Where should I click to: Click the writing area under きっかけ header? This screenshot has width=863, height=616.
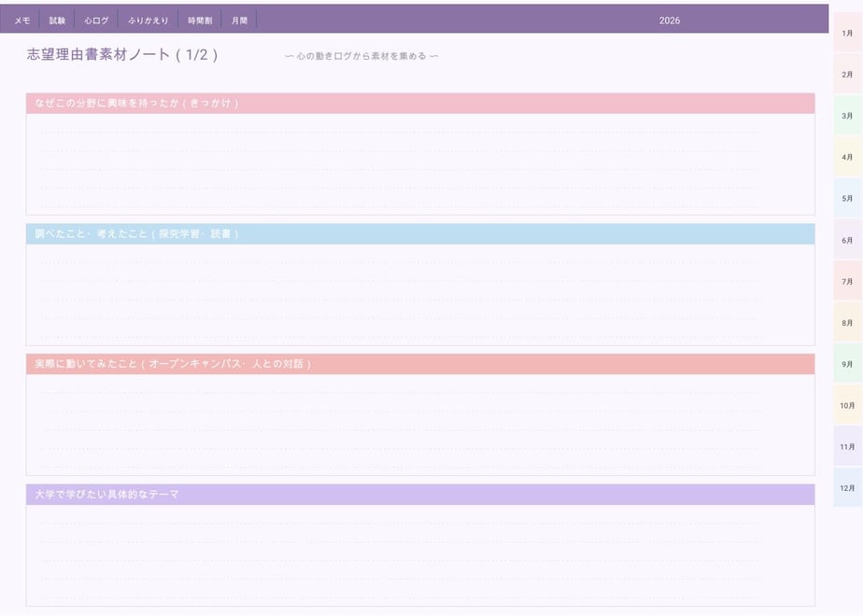(x=420, y=164)
